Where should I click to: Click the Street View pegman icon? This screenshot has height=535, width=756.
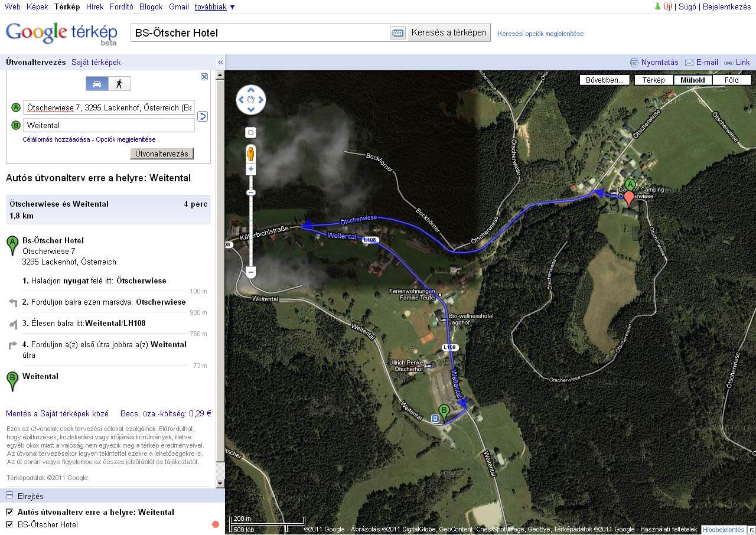[250, 154]
